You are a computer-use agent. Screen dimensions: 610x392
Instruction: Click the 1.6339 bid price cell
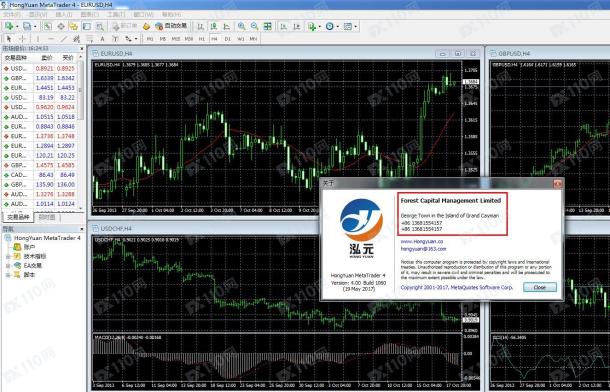click(x=44, y=78)
